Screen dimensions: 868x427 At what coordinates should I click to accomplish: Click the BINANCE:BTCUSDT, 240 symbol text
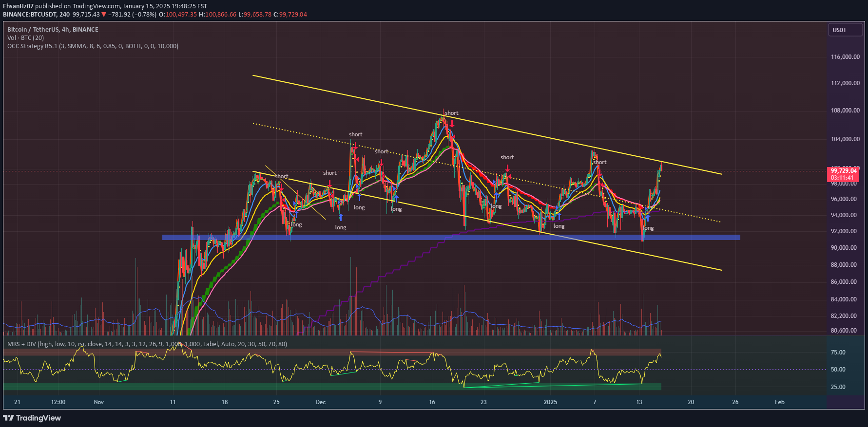point(36,15)
